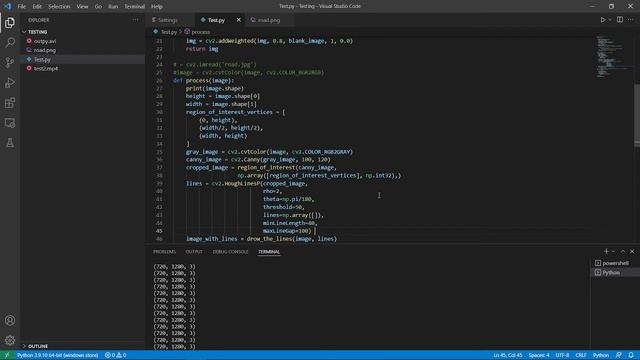
Task: Split the editor right
Action: 620,20
